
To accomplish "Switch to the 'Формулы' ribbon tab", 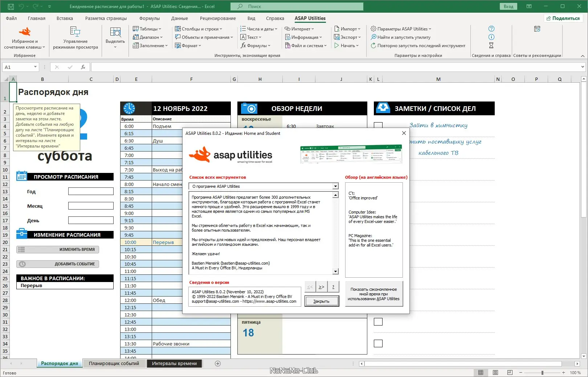I will (150, 18).
